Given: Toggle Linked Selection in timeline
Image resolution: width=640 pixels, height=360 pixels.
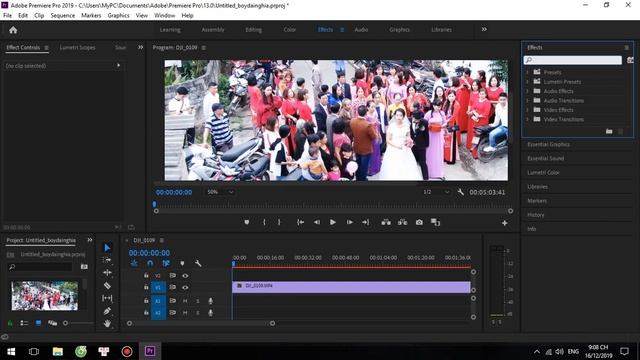Looking at the screenshot, I should click(x=166, y=264).
